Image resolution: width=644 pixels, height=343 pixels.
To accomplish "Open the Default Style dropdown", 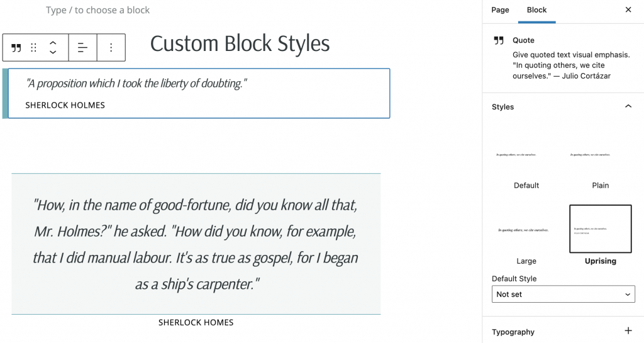I will [x=563, y=294].
